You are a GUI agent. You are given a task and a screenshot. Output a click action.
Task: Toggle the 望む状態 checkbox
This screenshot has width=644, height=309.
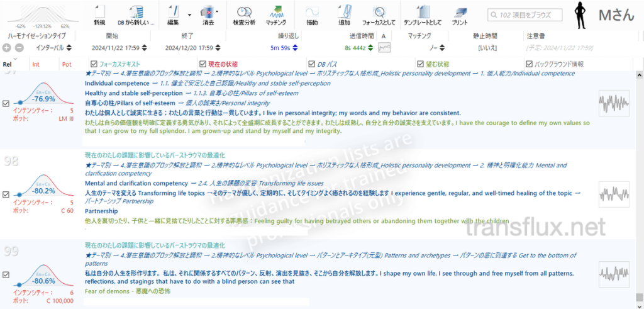[x=420, y=64]
